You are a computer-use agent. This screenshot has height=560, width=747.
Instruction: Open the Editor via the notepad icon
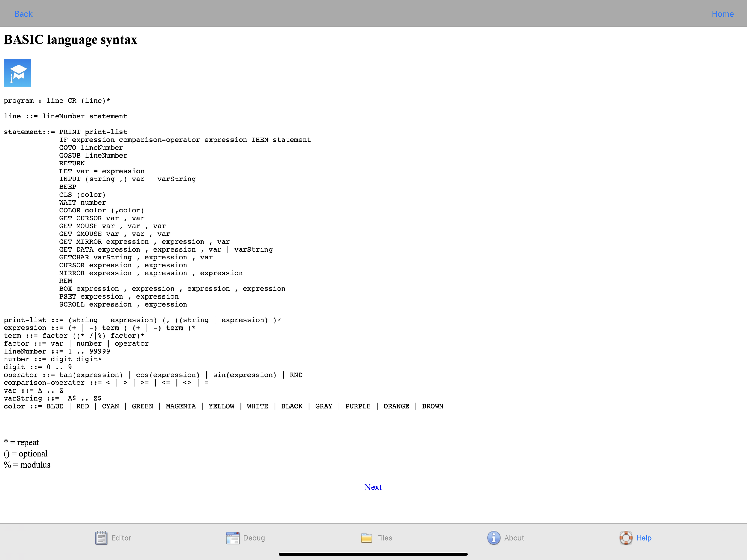[101, 538]
